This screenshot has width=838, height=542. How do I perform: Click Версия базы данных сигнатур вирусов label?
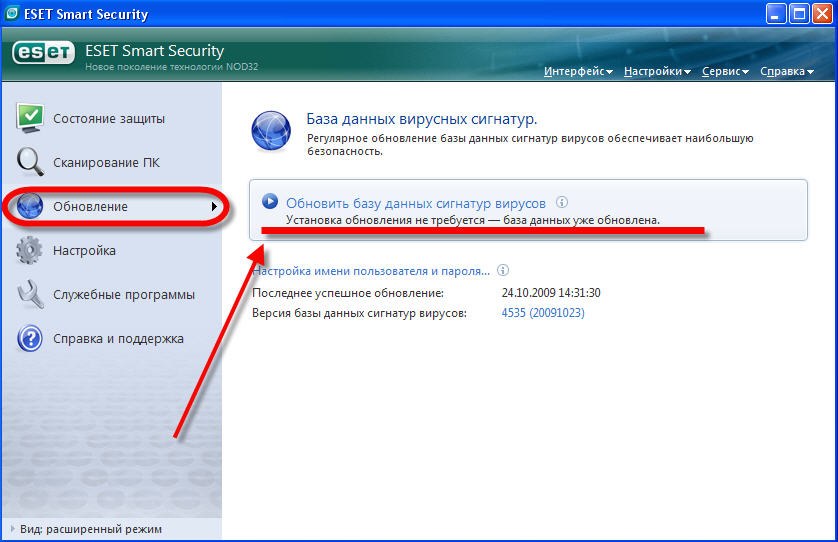pos(360,313)
